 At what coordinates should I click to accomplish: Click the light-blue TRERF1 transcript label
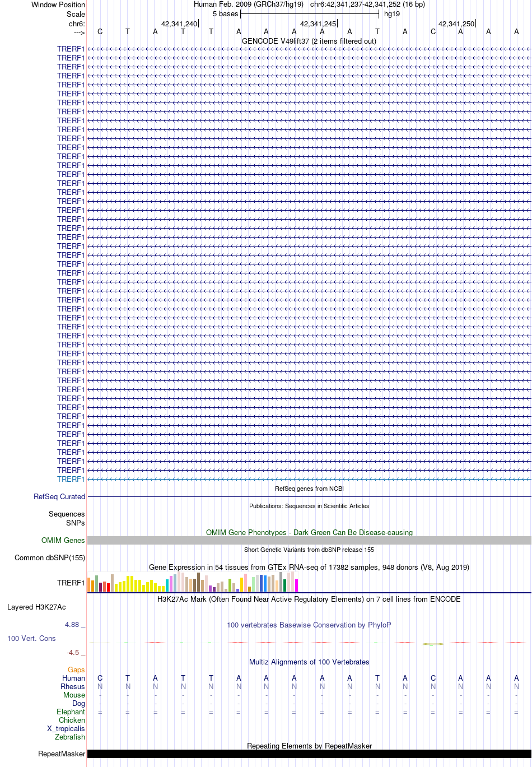point(71,479)
